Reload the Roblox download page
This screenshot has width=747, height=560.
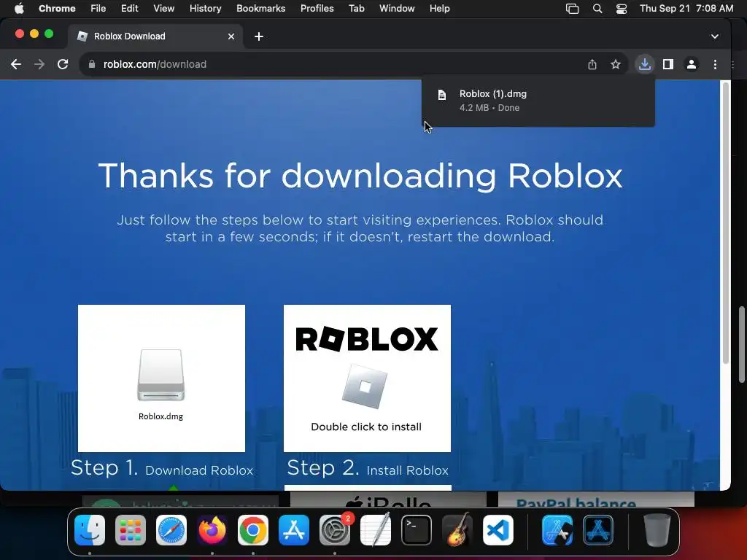(63, 64)
